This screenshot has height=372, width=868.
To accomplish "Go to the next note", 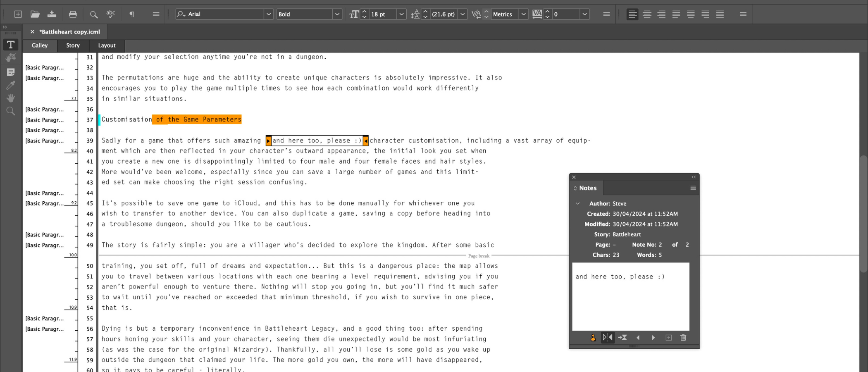I will pos(653,338).
